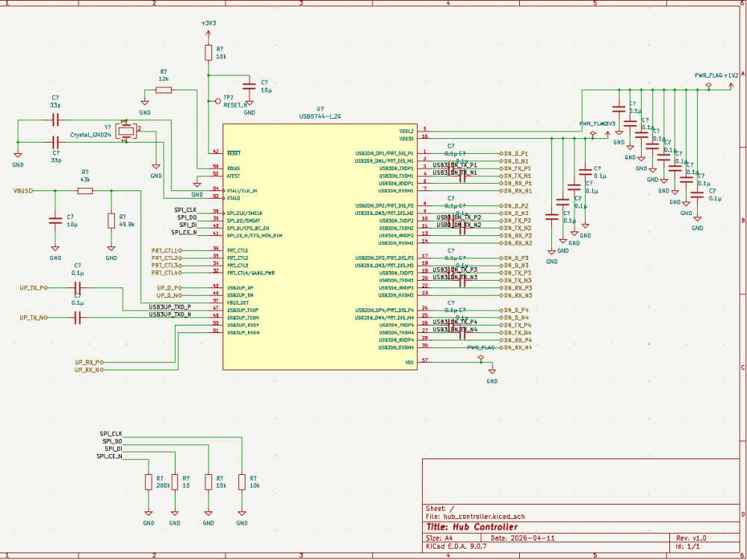Select the UP_D_P label

170,288
